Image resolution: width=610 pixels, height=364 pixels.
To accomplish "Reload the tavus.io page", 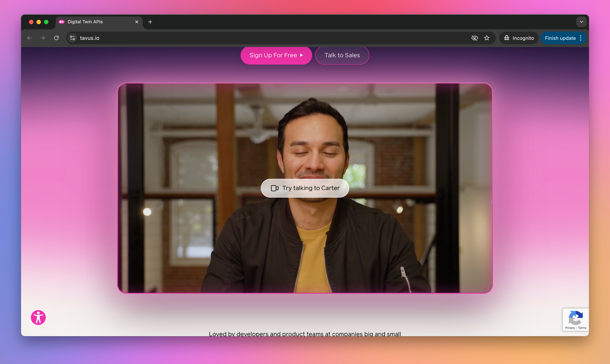I will point(56,38).
